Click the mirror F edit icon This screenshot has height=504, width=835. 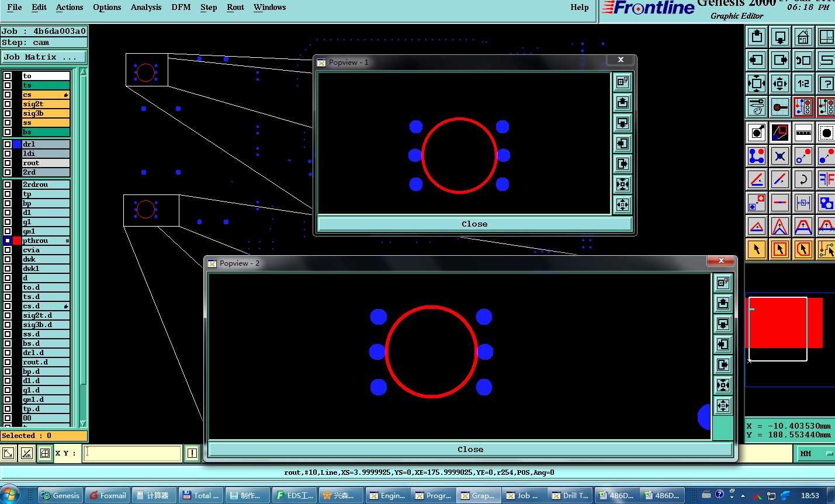coord(826,179)
